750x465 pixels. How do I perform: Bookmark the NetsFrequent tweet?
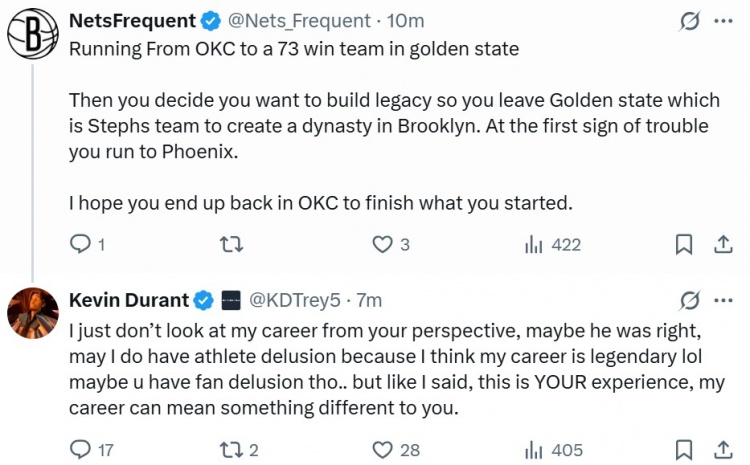(684, 244)
